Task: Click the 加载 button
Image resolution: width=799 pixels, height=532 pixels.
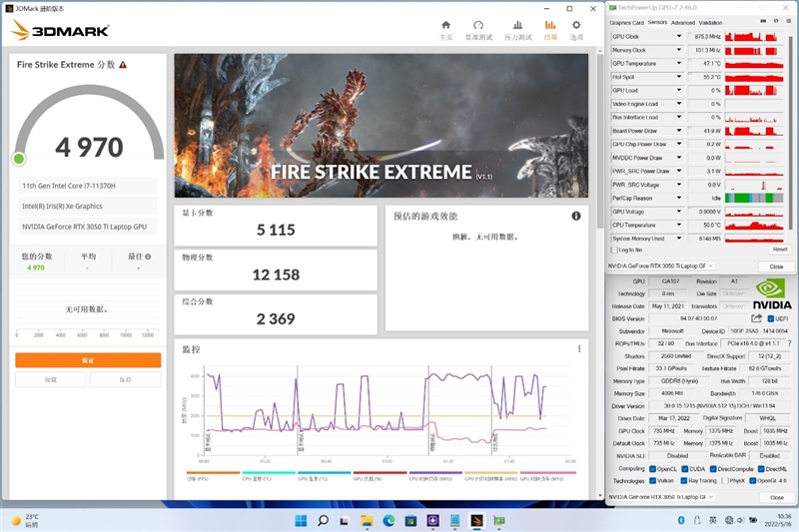Action: click(51, 379)
